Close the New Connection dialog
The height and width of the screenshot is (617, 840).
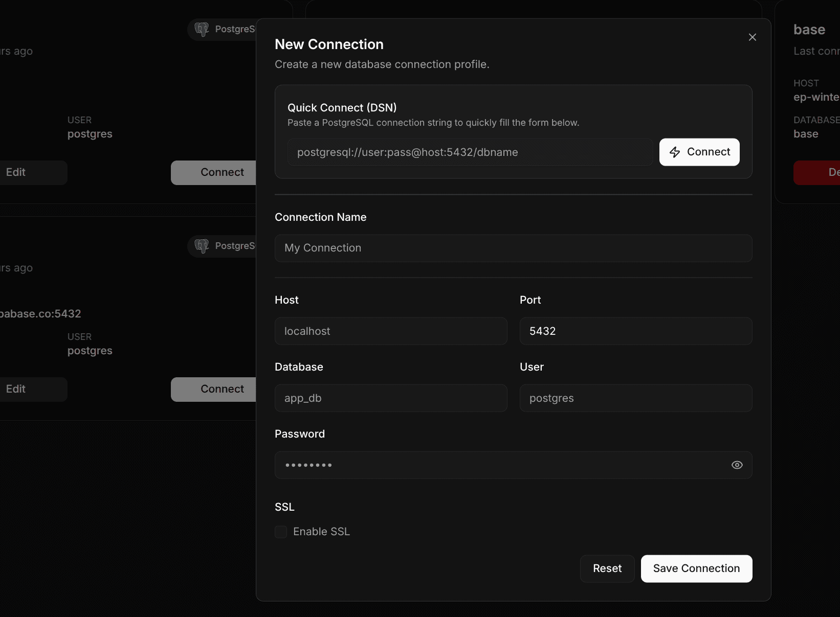coord(752,37)
